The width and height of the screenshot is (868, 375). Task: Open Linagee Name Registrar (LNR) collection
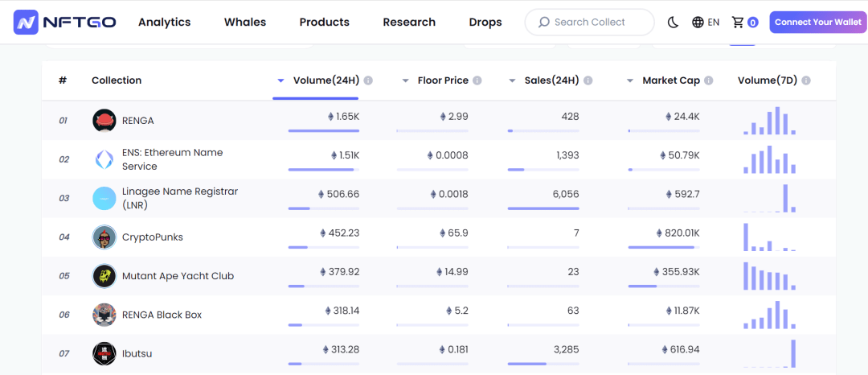[180, 198]
